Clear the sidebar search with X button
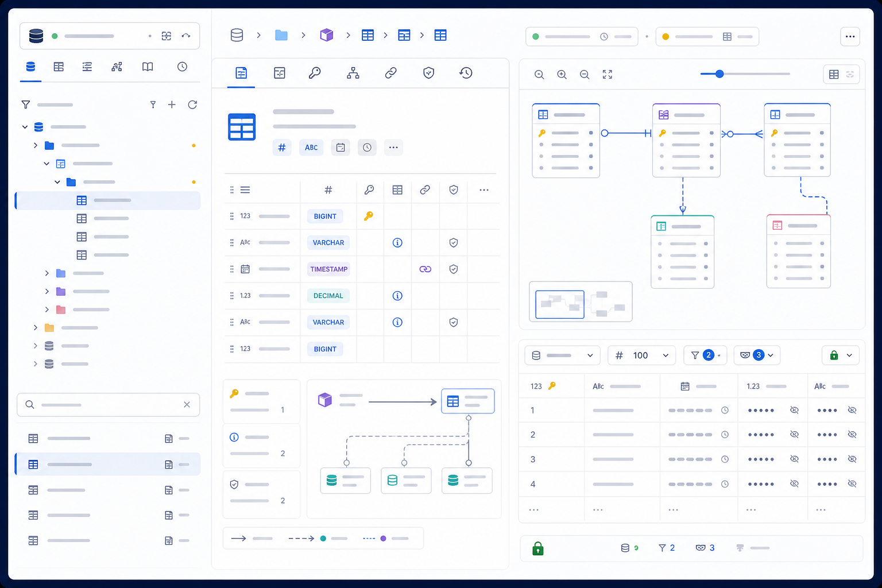The height and width of the screenshot is (588, 882). [x=187, y=405]
